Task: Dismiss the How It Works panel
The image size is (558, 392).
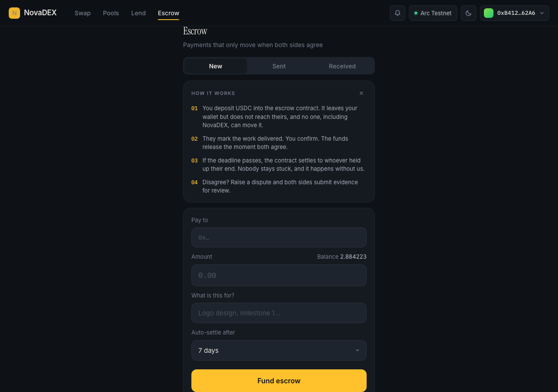Action: coord(361,93)
